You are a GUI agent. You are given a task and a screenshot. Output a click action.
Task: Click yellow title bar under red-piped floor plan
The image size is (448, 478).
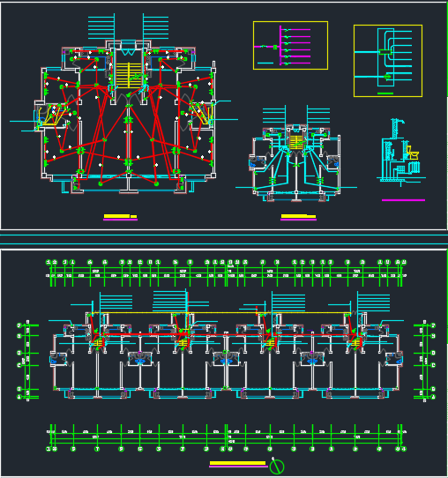[120, 216]
